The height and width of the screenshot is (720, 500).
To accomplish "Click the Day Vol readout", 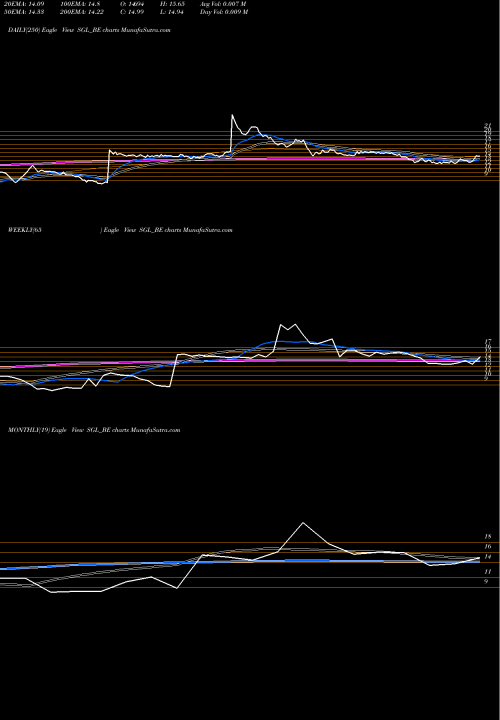I will (x=224, y=12).
